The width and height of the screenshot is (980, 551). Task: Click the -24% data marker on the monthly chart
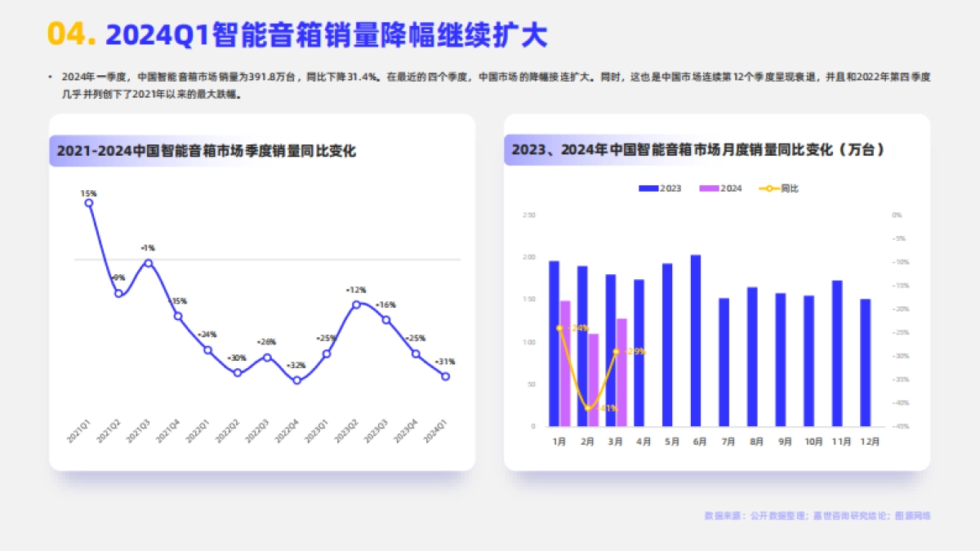click(558, 327)
